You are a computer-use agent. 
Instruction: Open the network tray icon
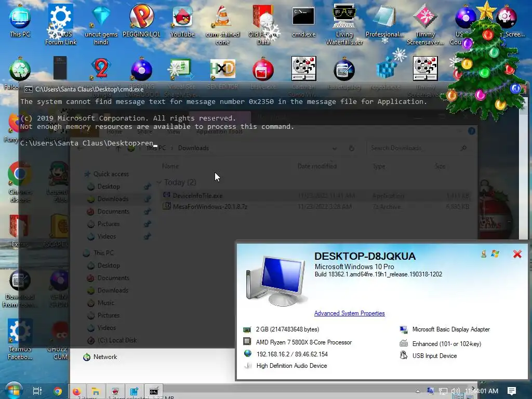coord(443,391)
